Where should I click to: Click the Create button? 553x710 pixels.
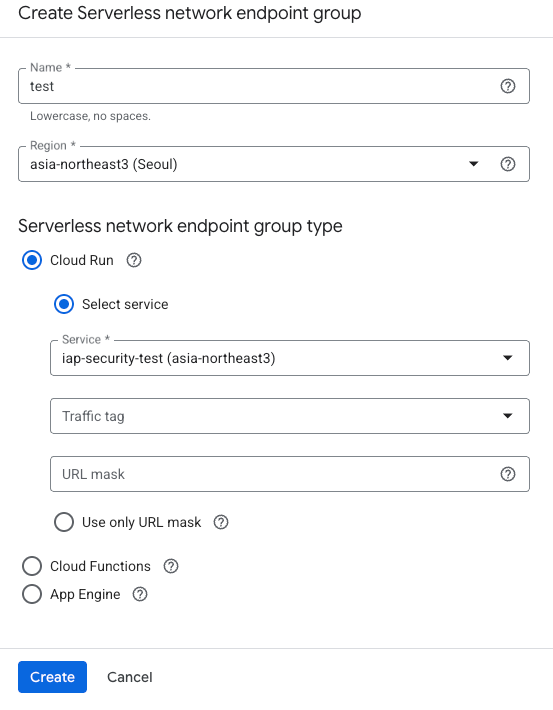coord(53,677)
